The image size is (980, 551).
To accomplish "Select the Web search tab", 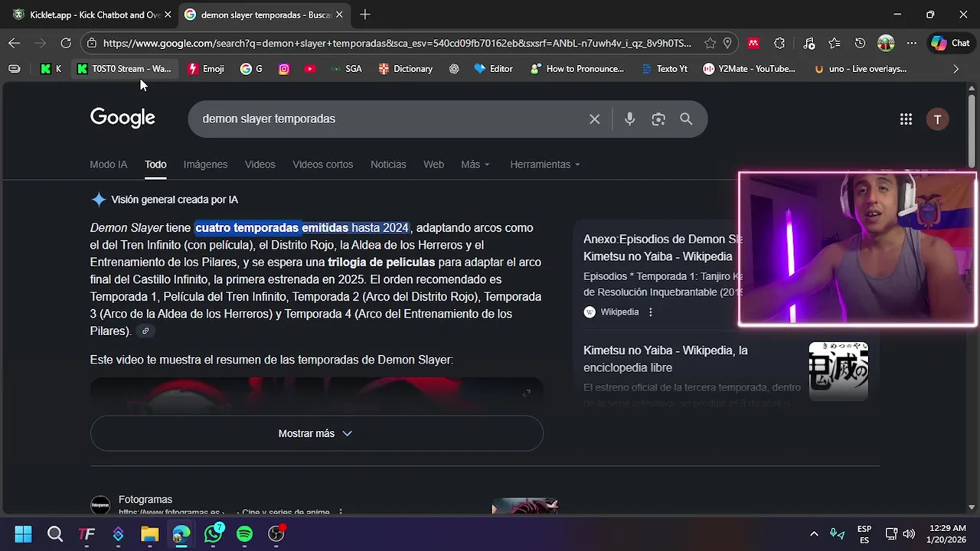I will (433, 165).
